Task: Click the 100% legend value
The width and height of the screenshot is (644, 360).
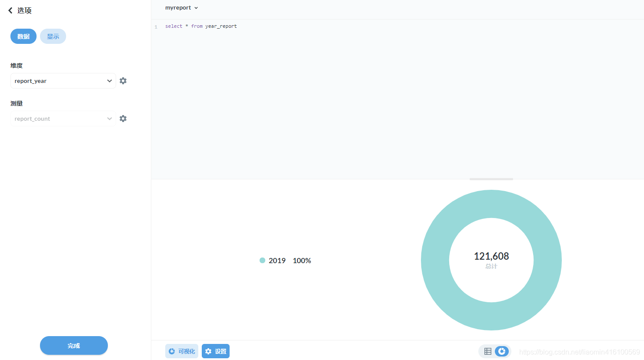Action: point(302,261)
